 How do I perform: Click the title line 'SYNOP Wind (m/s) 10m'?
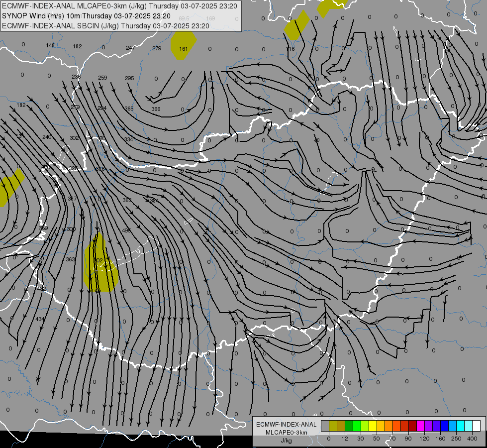pos(41,16)
